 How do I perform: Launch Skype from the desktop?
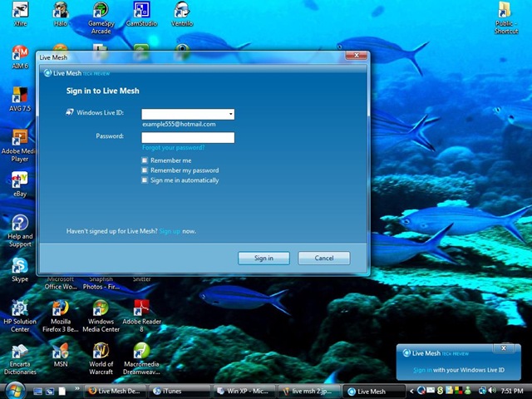point(20,269)
